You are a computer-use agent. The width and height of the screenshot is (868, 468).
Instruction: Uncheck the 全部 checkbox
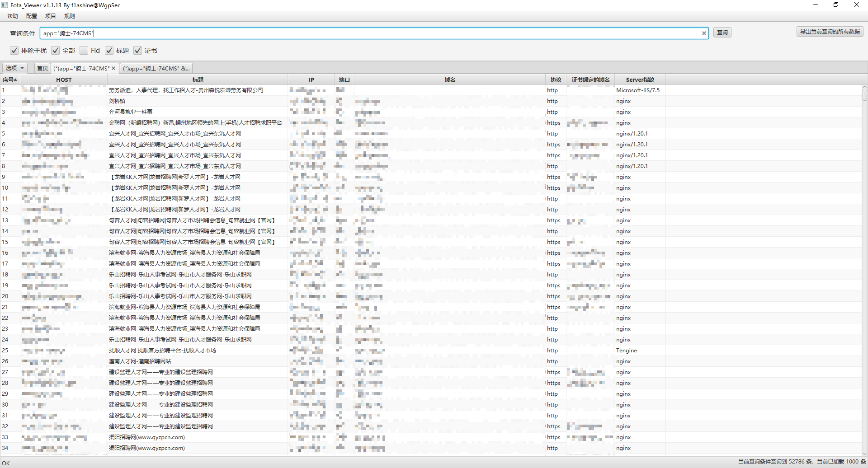[x=56, y=51]
